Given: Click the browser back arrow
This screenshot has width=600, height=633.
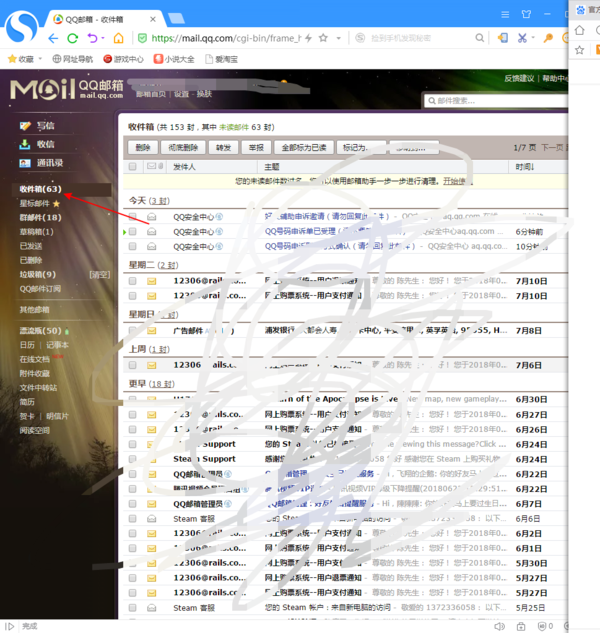Looking at the screenshot, I should (53, 38).
